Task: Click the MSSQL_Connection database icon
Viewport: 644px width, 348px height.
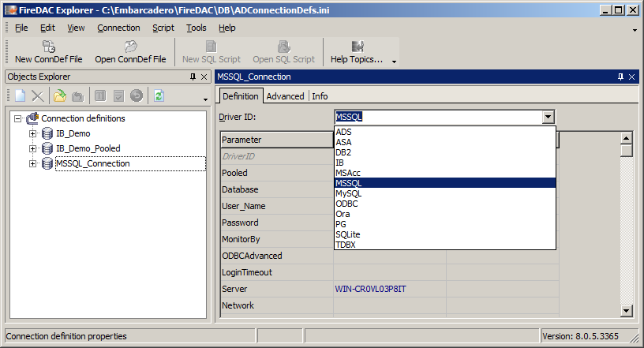Action: pos(47,163)
